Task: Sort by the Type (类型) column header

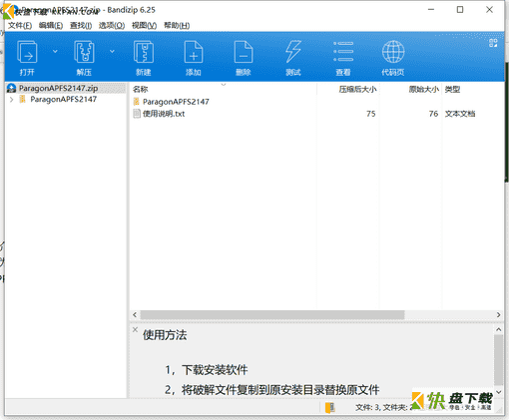Action: tap(452, 89)
